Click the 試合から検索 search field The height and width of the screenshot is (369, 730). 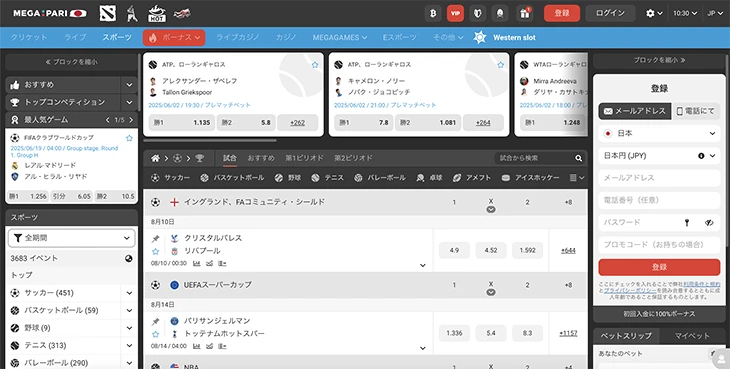pyautogui.click(x=533, y=158)
